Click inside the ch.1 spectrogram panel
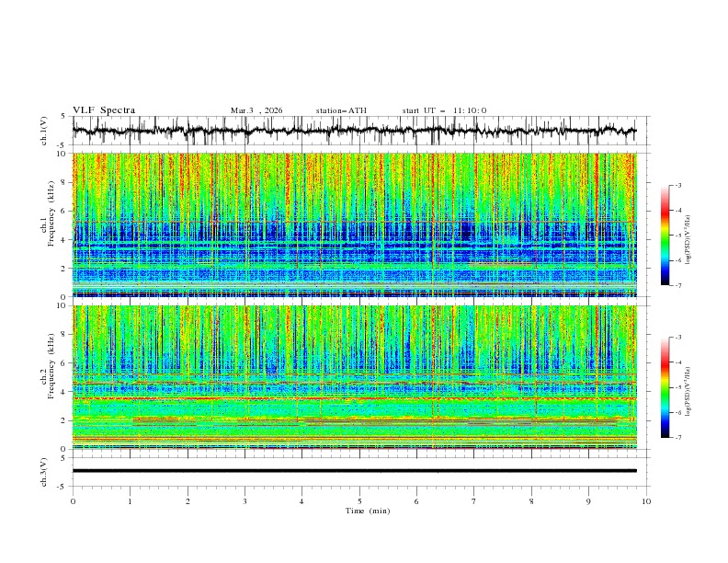728x563 pixels. pos(354,224)
